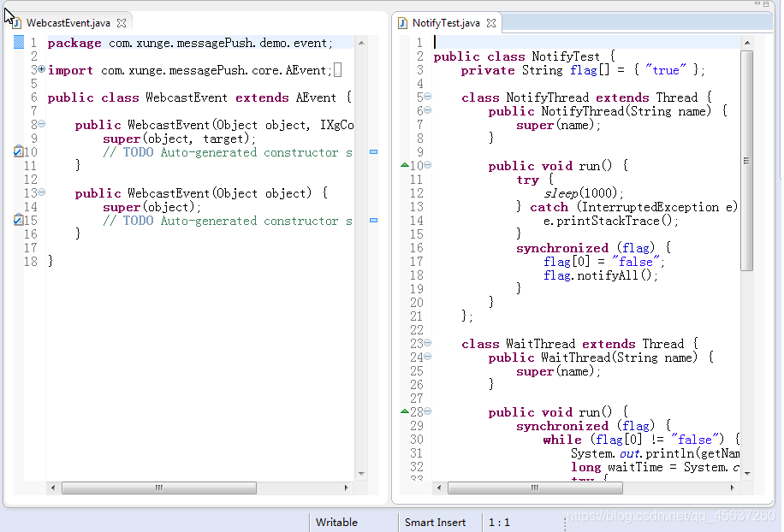This screenshot has height=532, width=784.
Task: Click TODO task marker at line 10
Action: (x=18, y=151)
